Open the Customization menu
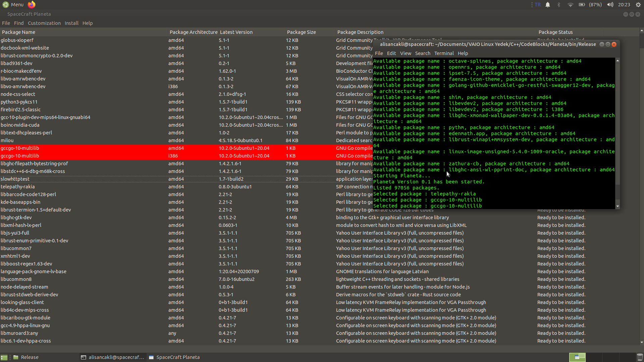Screen dimensions: 644x362 click(x=44, y=23)
